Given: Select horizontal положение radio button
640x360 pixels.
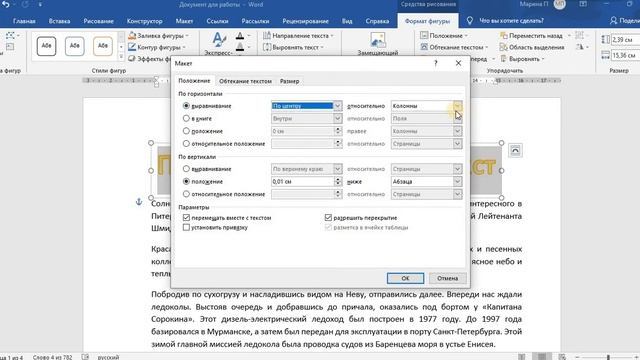Looking at the screenshot, I should 186,131.
